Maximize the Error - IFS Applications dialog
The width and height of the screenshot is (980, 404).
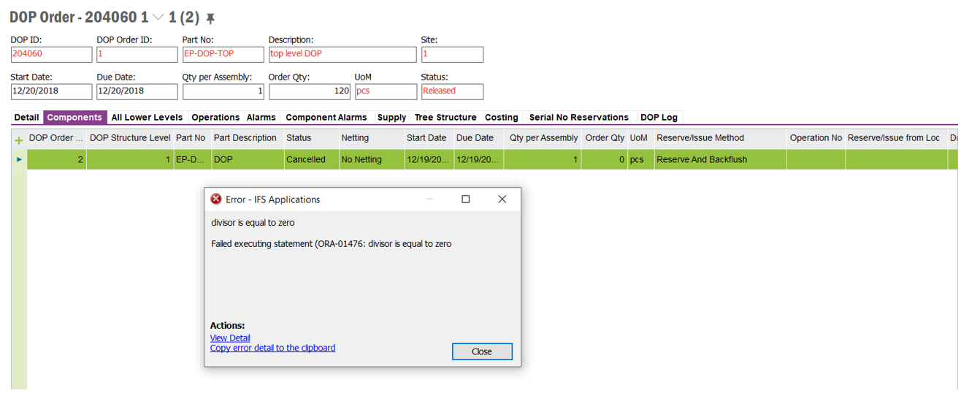point(465,199)
